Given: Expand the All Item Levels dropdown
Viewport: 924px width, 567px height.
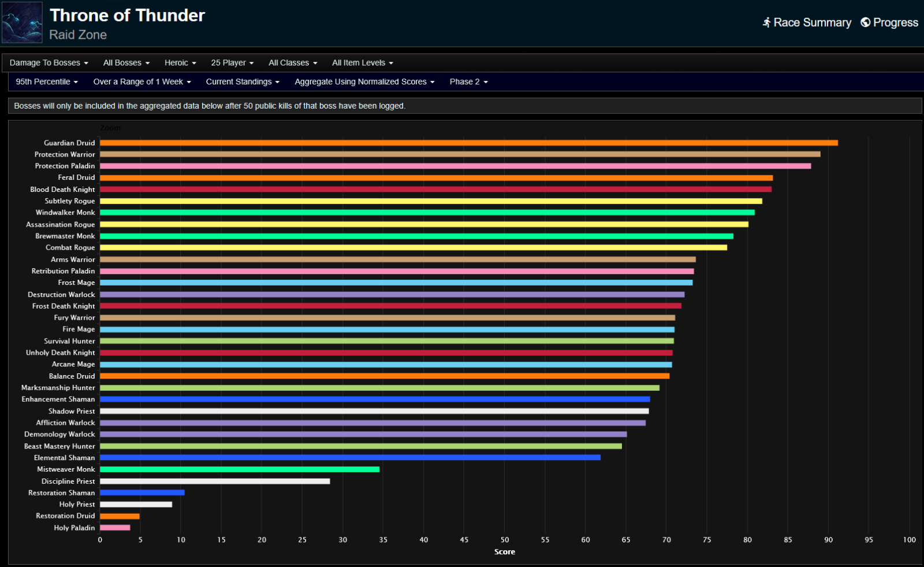Looking at the screenshot, I should (x=362, y=63).
